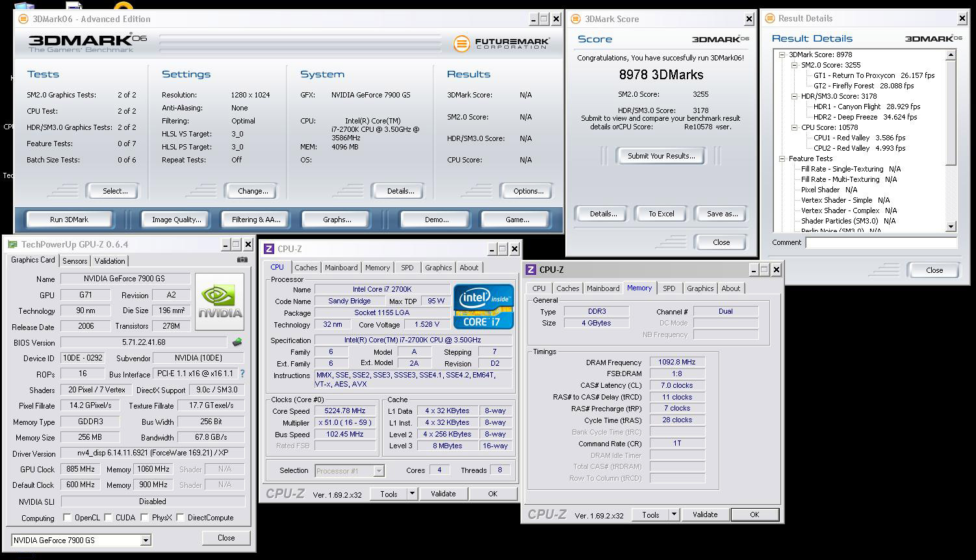Click the Change... button under Settings

point(252,191)
